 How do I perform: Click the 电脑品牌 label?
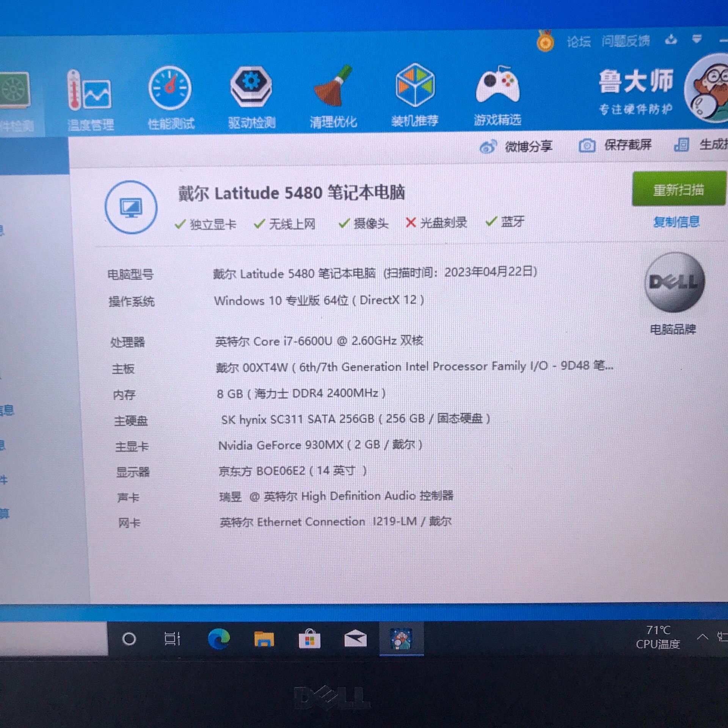click(673, 329)
